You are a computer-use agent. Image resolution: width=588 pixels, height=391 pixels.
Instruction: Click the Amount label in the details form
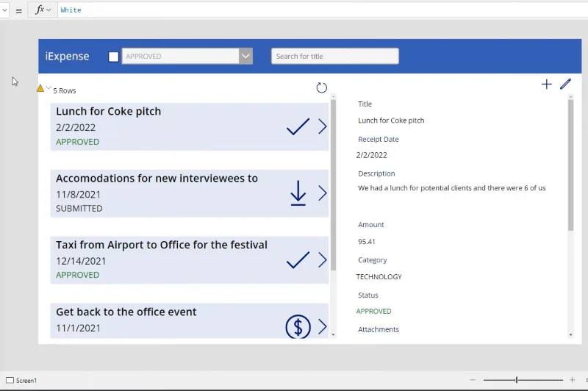[371, 225]
